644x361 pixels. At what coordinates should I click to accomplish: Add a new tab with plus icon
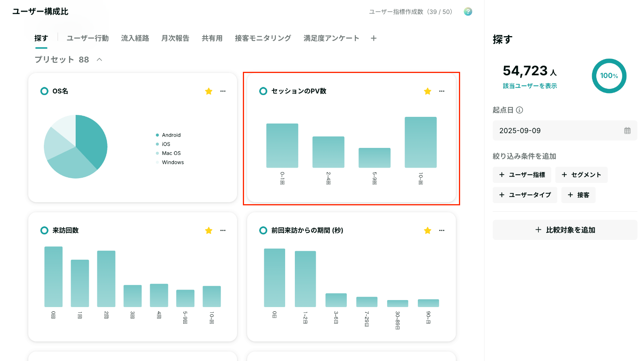tap(374, 38)
